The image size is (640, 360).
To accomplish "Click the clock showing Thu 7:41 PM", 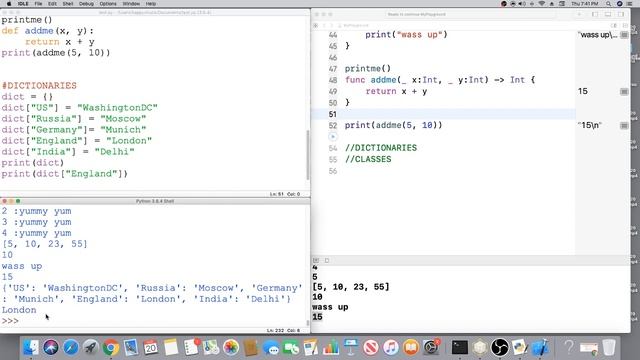I will (584, 4).
